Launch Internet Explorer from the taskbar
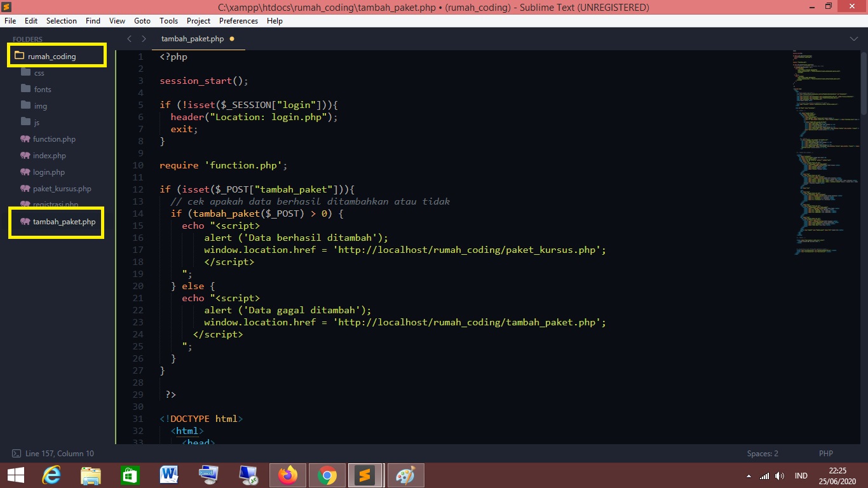Viewport: 868px width, 488px height. tap(51, 475)
